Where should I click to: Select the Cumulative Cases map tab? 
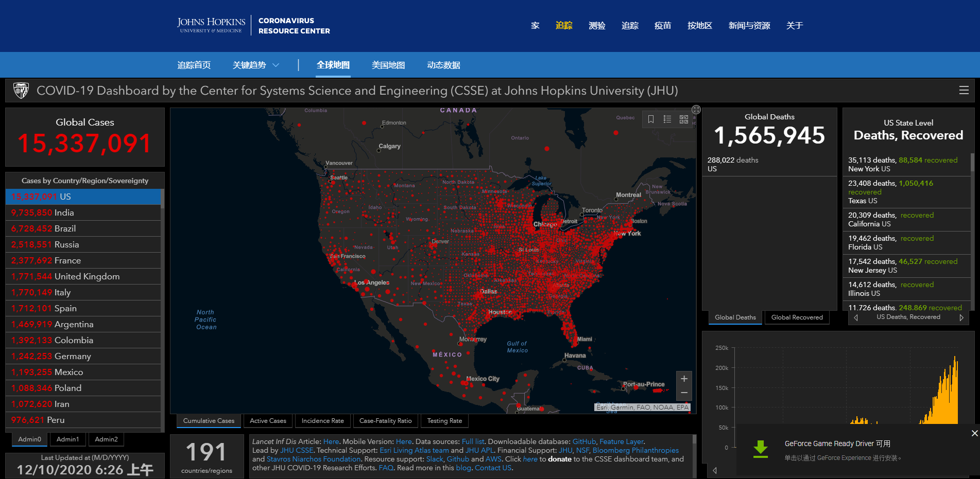click(x=209, y=421)
